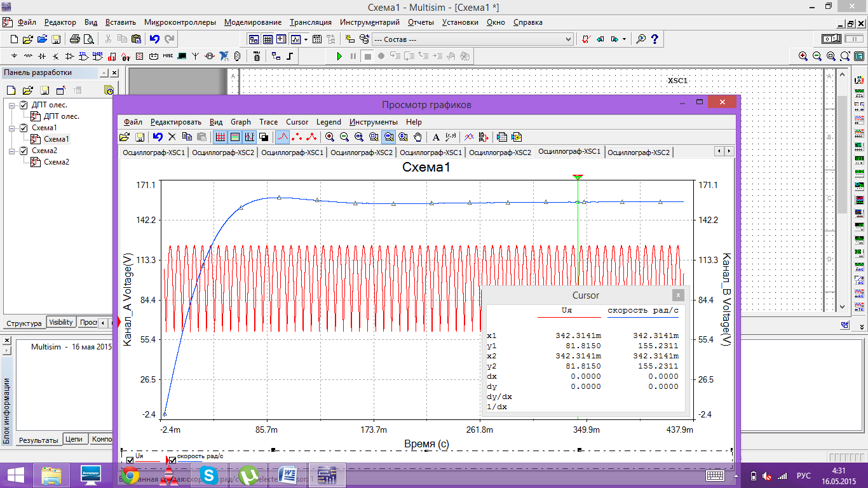Open Google Chrome from the taskbar
The image size is (868, 488).
[130, 475]
